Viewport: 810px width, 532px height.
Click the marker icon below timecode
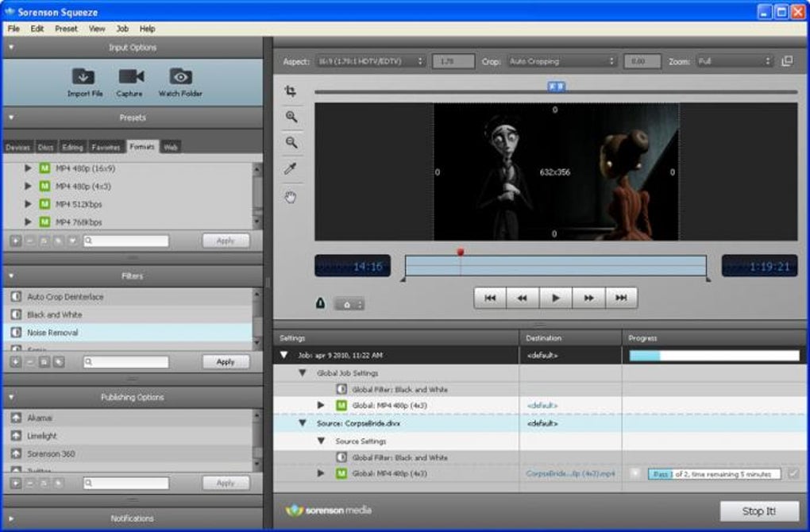320,303
